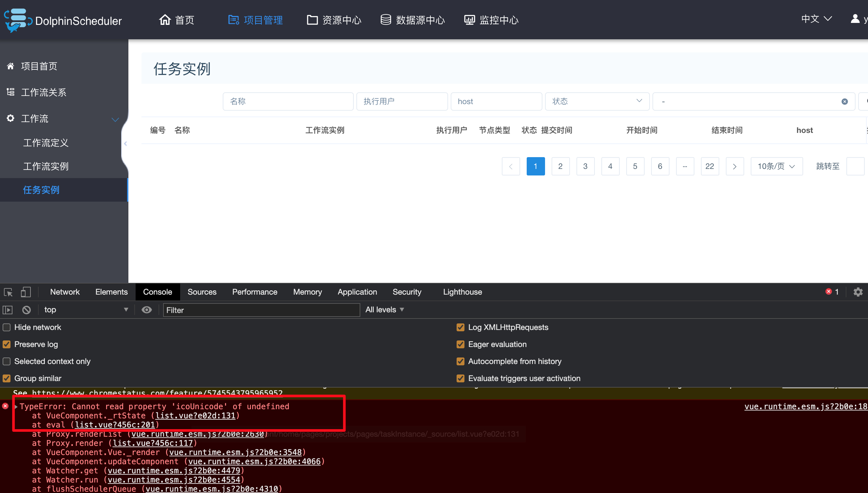Open DevTools settings gear icon
Image resolution: width=868 pixels, height=493 pixels.
[x=858, y=292]
